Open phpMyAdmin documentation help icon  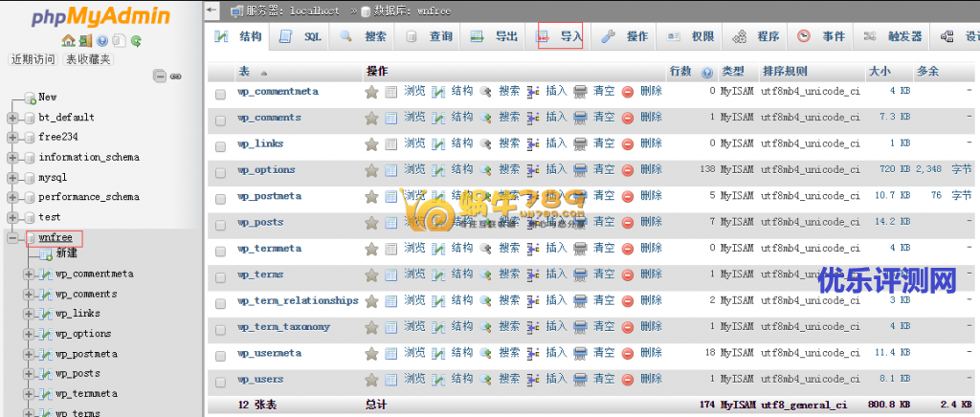(x=102, y=41)
